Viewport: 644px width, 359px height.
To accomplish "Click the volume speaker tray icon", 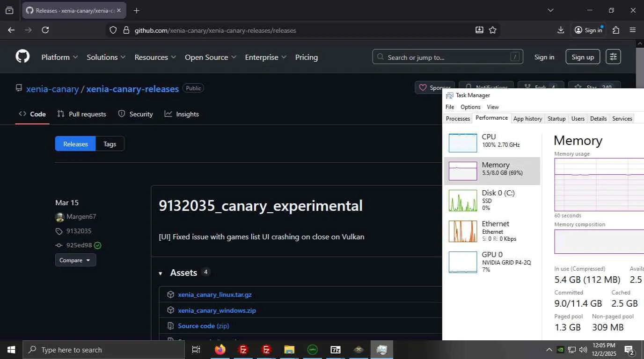I will pyautogui.click(x=583, y=350).
